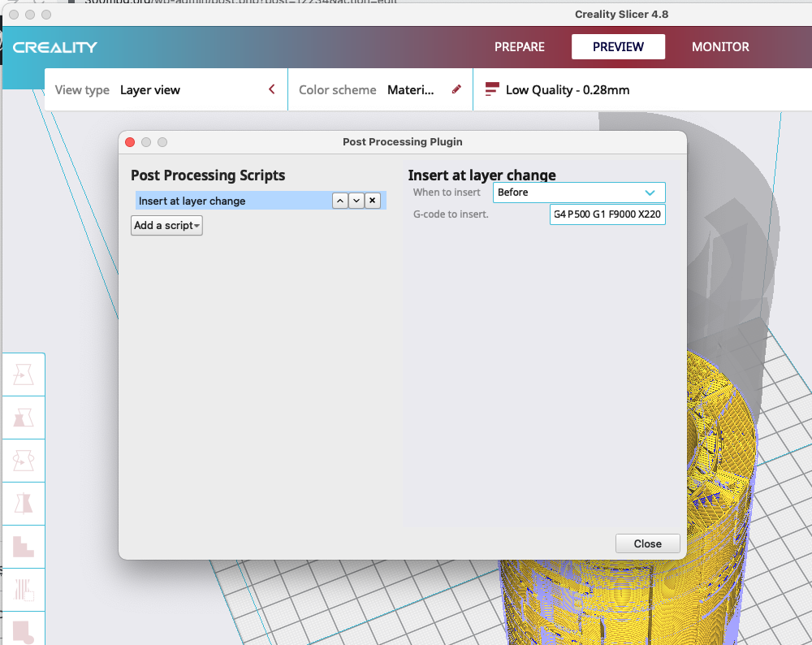
Task: Select the Support Blocker tool icon
Action: click(24, 590)
